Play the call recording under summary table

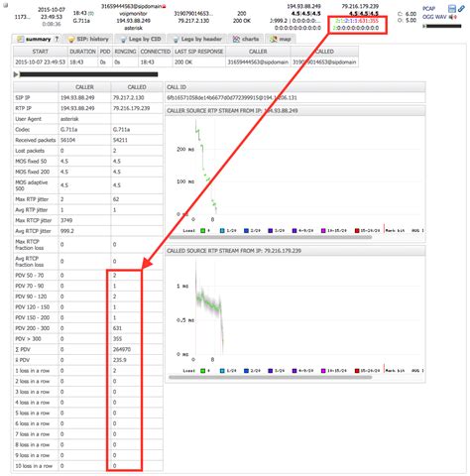point(16,74)
